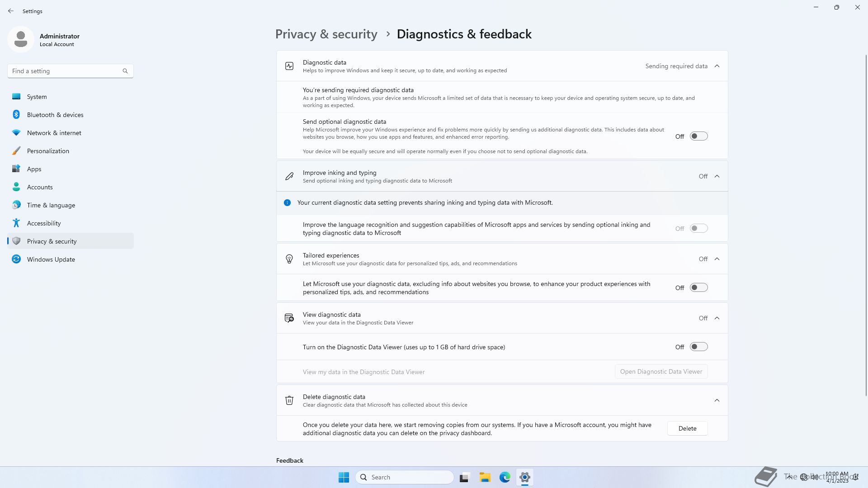The width and height of the screenshot is (868, 488).
Task: Click the Apps icon in sidebar
Action: click(x=16, y=169)
